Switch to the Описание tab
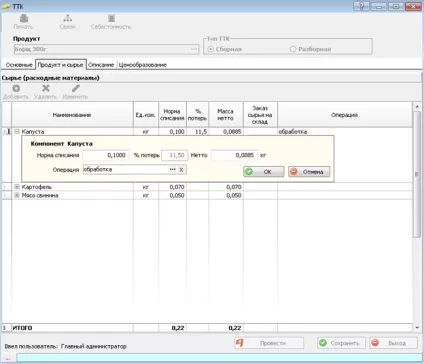 point(101,65)
